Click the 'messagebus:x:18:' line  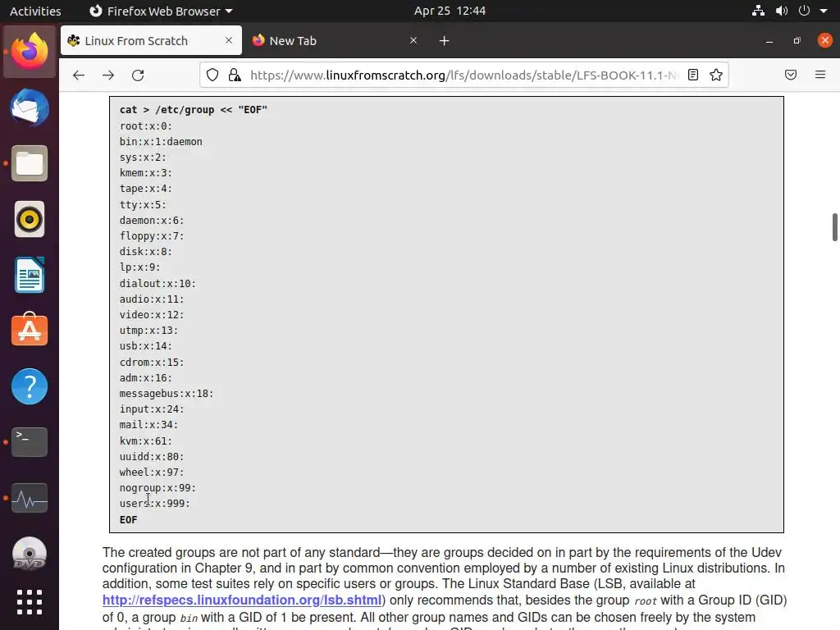tap(167, 394)
